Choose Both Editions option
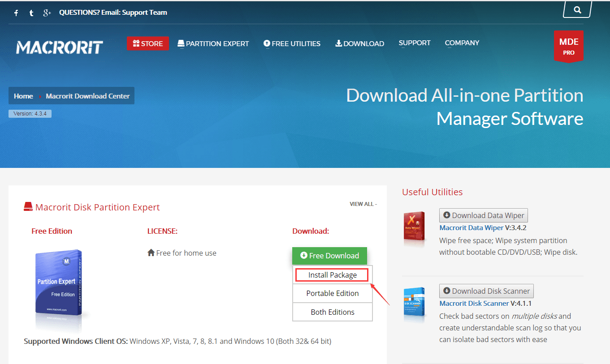This screenshot has height=364, width=610. coord(333,312)
